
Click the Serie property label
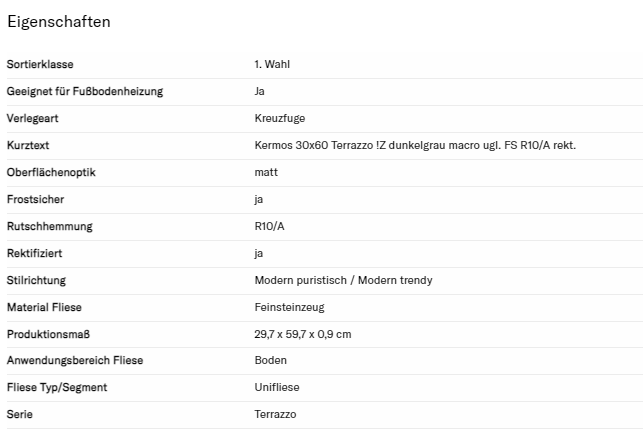point(19,415)
